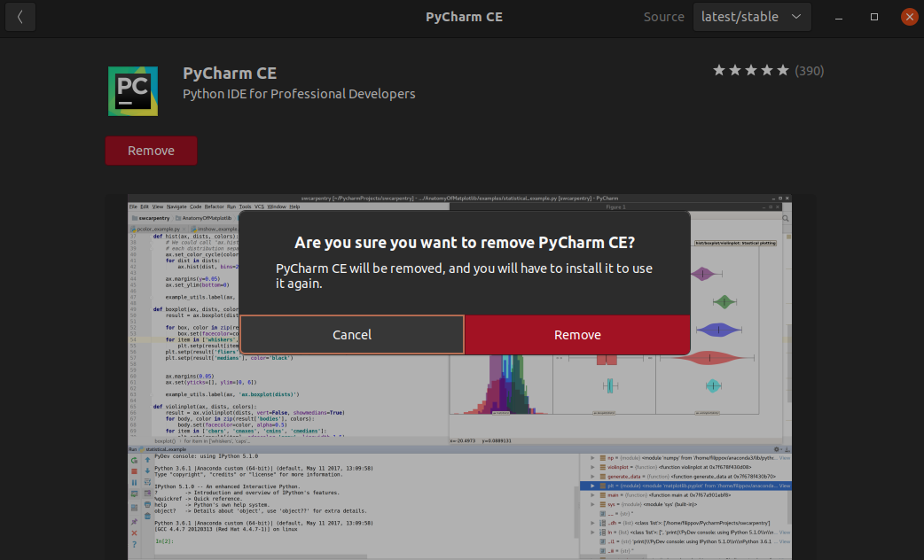Click the np module icon in the variables view
This screenshot has height=560, width=924.
603,458
